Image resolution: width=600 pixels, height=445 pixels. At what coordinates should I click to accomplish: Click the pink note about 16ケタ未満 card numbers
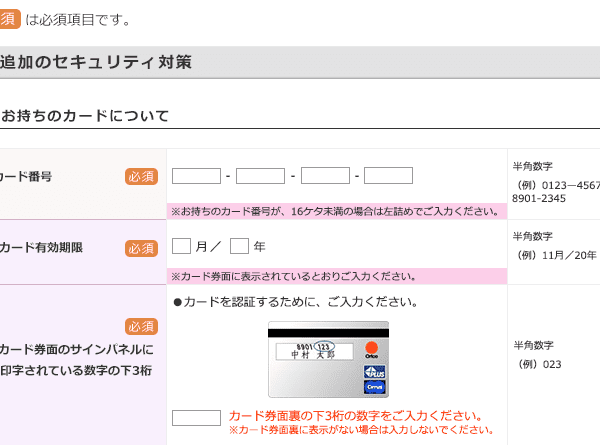(x=337, y=211)
